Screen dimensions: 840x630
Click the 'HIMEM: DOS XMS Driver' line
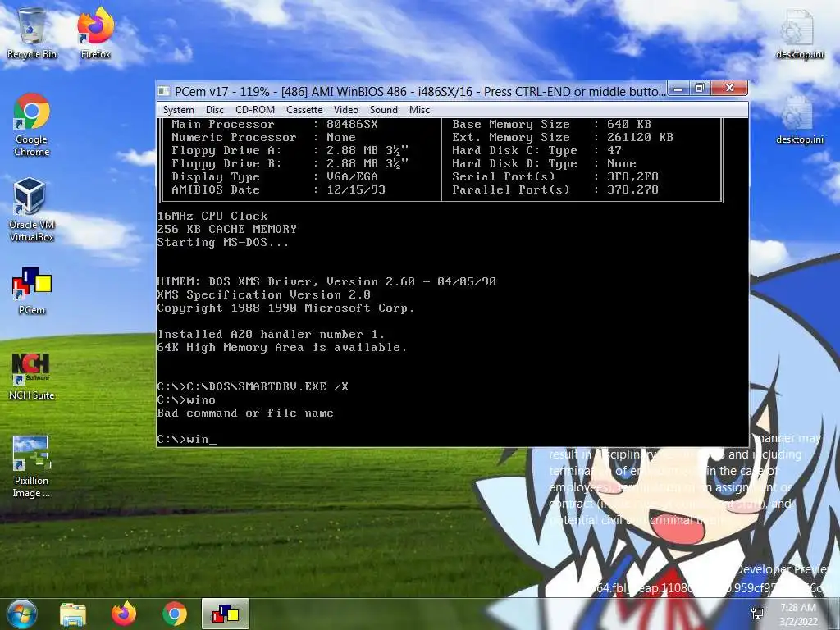pyautogui.click(x=326, y=282)
